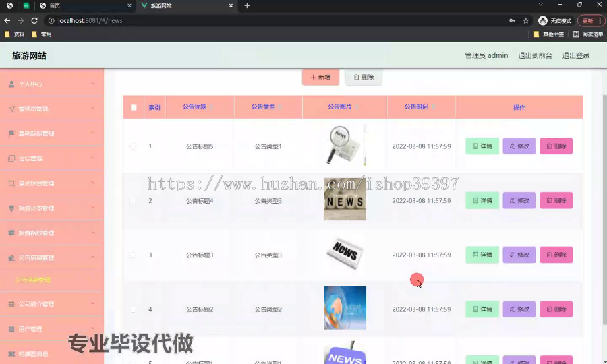607x364 pixels.
Task: Click the password key icon in address bar
Action: point(512,20)
